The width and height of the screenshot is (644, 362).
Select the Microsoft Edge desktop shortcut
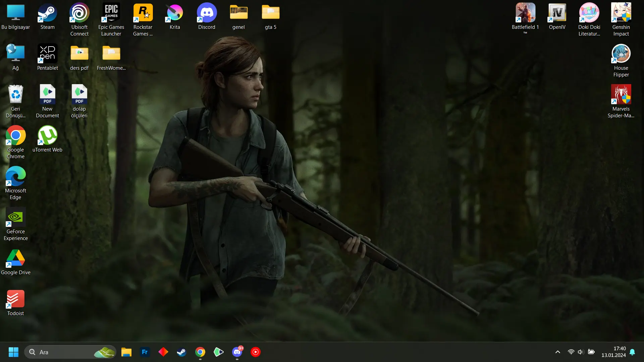[x=15, y=183]
